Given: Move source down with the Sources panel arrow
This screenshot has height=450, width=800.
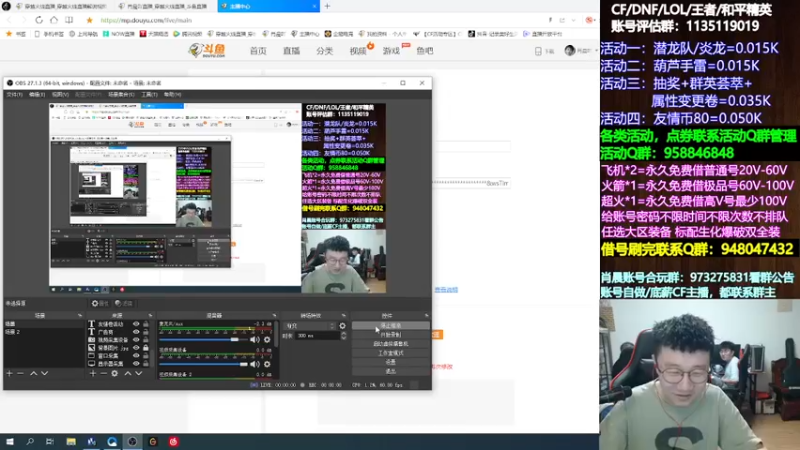Looking at the screenshot, I should 138,373.
